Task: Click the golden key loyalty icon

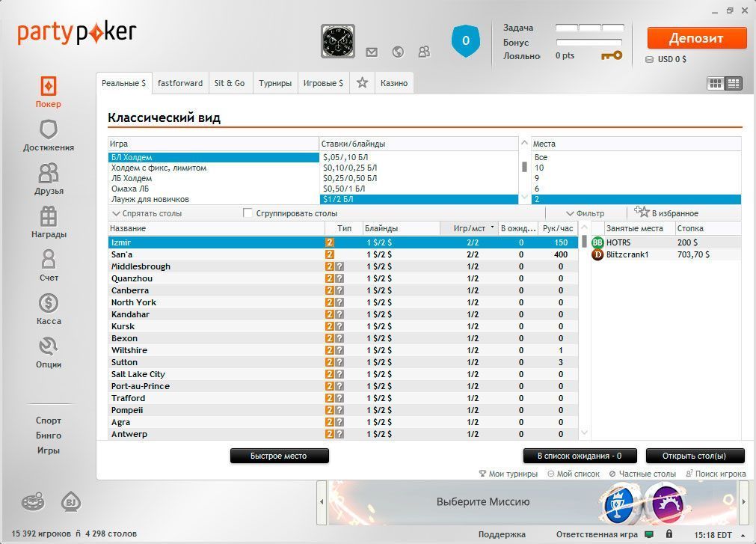Action: click(612, 55)
